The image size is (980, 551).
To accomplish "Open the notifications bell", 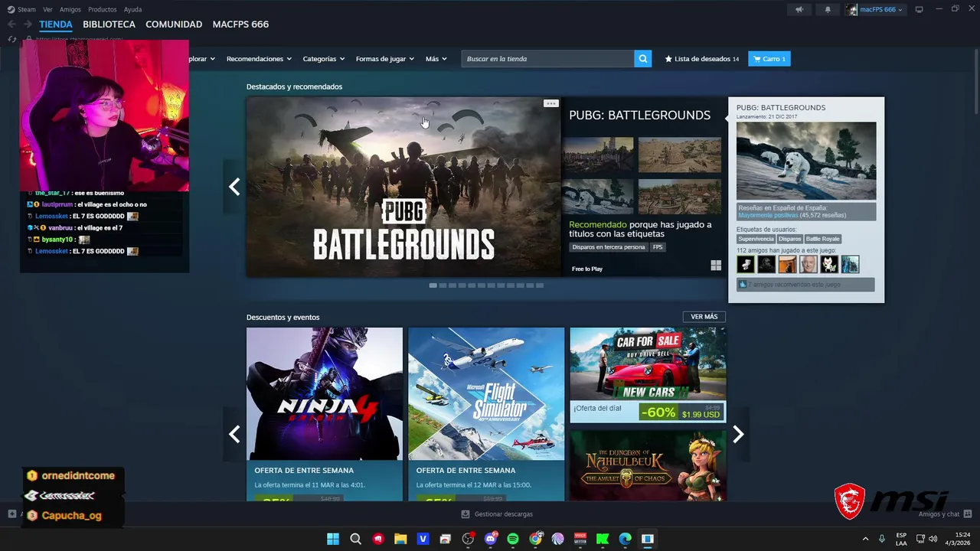I will tap(828, 9).
